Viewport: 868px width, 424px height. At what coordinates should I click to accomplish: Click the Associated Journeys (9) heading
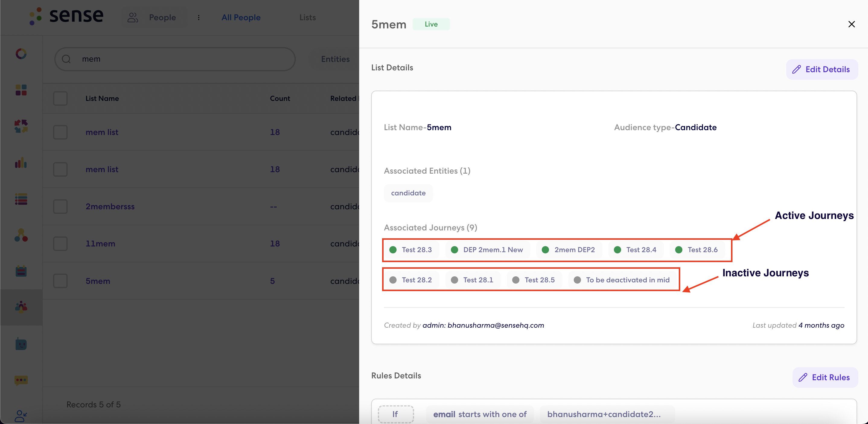430,227
